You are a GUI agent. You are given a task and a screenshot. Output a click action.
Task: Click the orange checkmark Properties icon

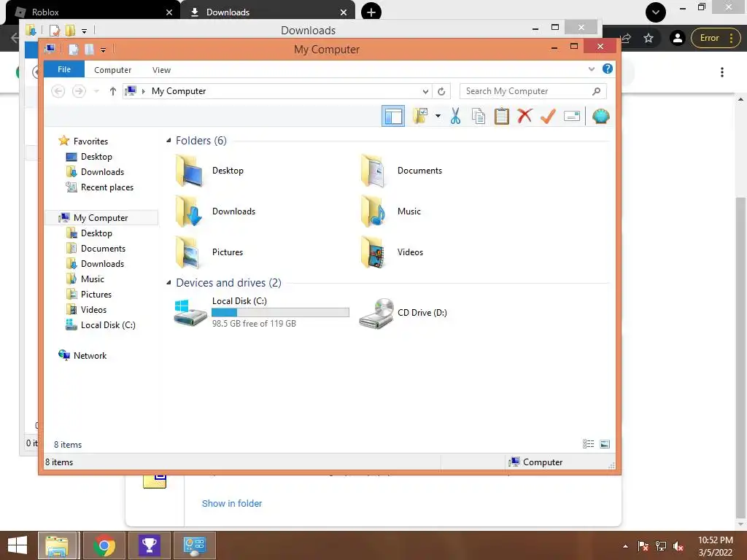(548, 116)
